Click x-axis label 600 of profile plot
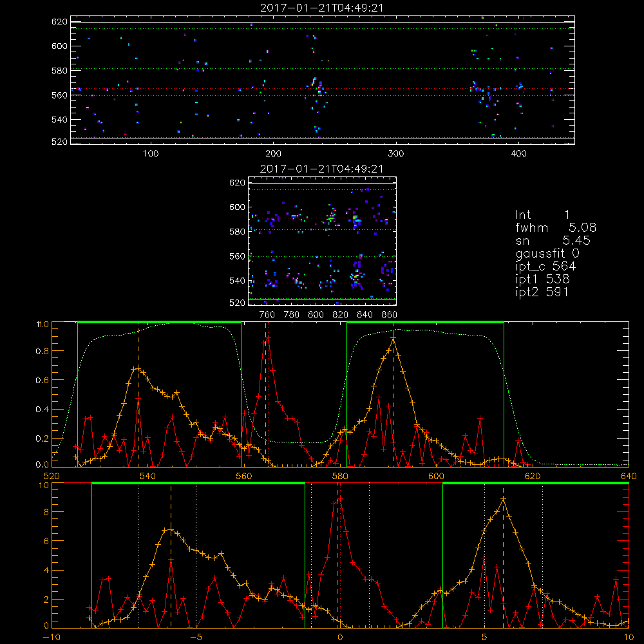This screenshot has width=644, height=644. click(436, 477)
